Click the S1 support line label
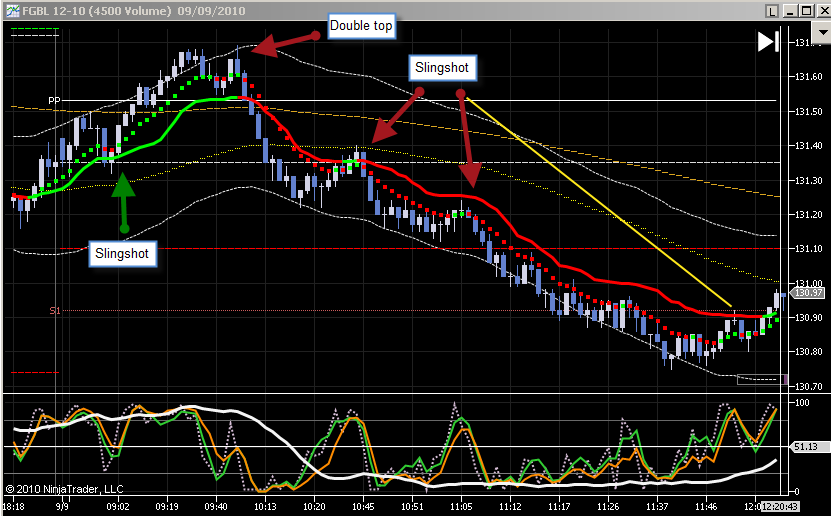This screenshot has height=516, width=831. point(55,310)
